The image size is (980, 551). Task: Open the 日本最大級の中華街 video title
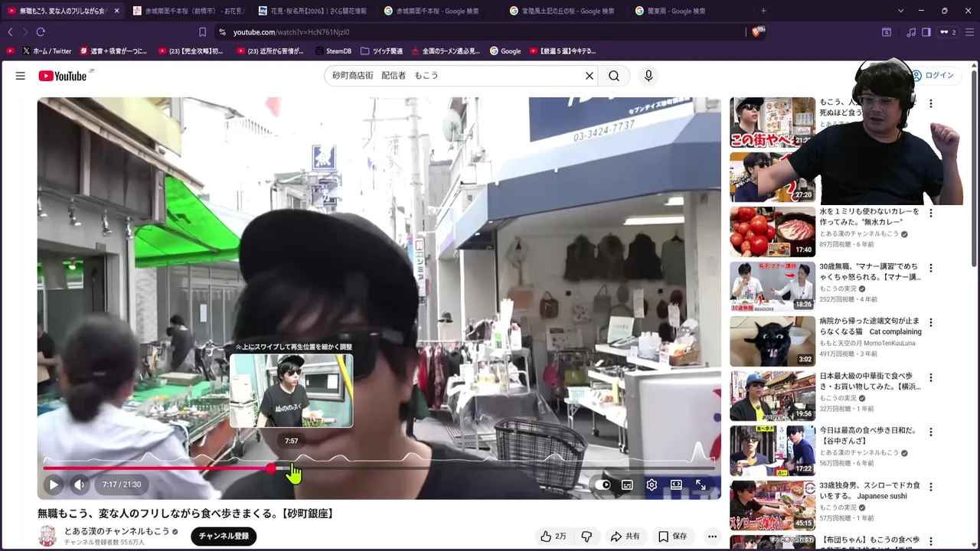coord(871,381)
